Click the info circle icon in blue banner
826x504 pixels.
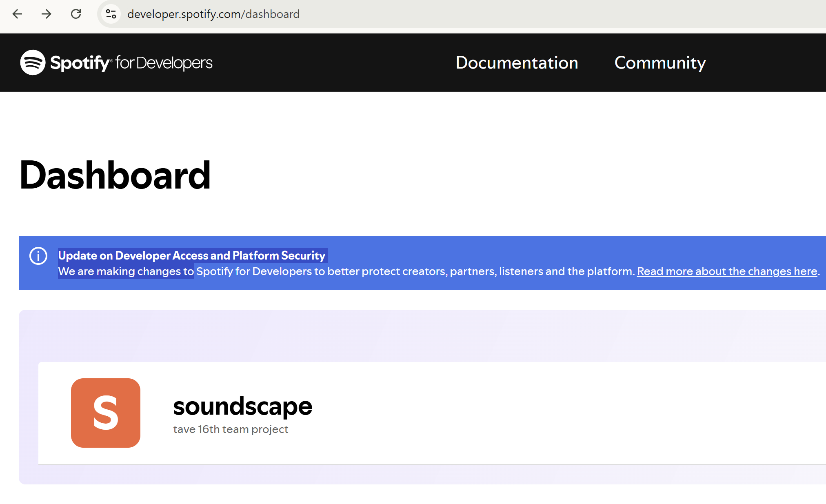(38, 256)
